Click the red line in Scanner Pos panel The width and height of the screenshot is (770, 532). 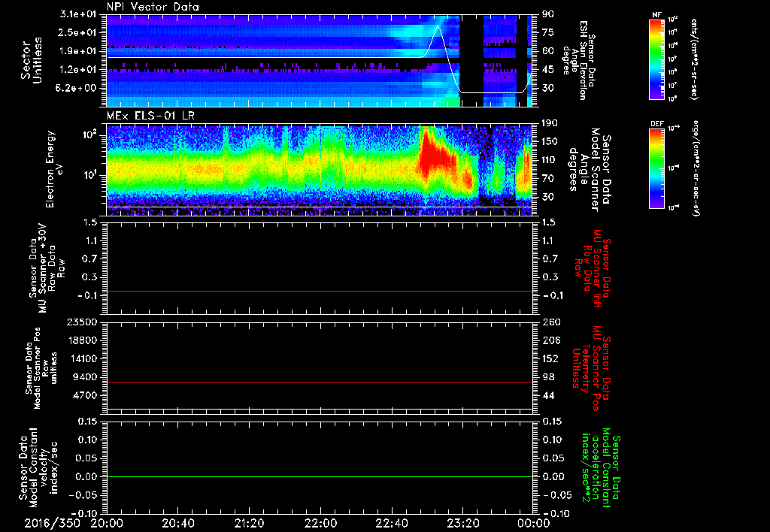click(319, 382)
